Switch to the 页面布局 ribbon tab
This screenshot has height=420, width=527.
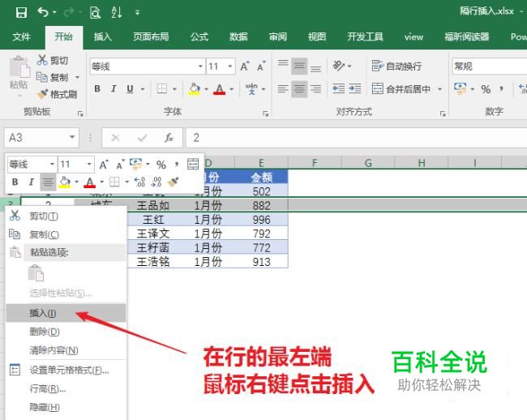pos(151,36)
